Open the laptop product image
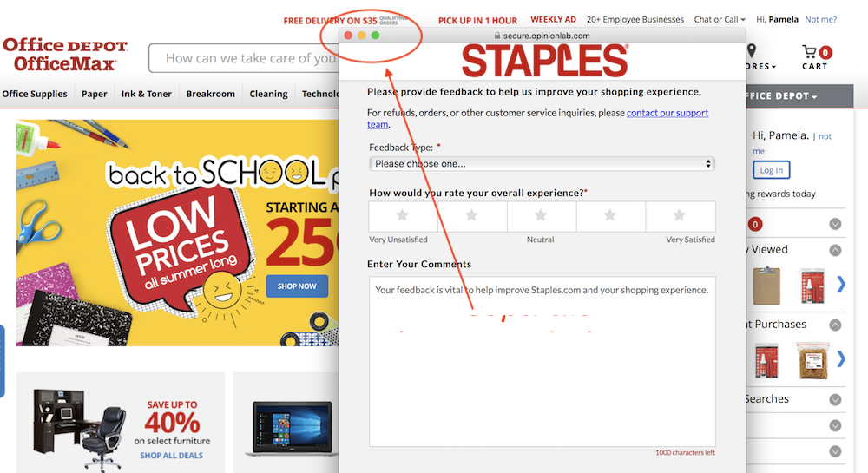868x473 pixels. point(291,429)
